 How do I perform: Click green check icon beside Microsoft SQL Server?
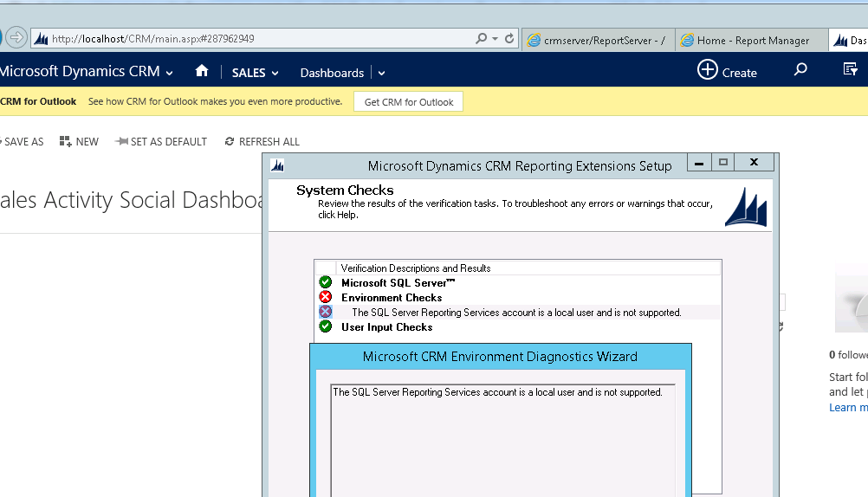click(326, 282)
